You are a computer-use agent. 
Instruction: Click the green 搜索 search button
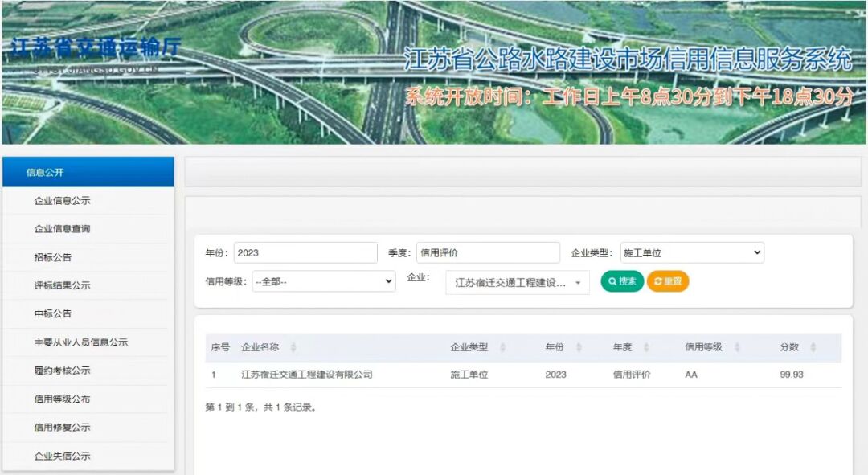pyautogui.click(x=622, y=281)
